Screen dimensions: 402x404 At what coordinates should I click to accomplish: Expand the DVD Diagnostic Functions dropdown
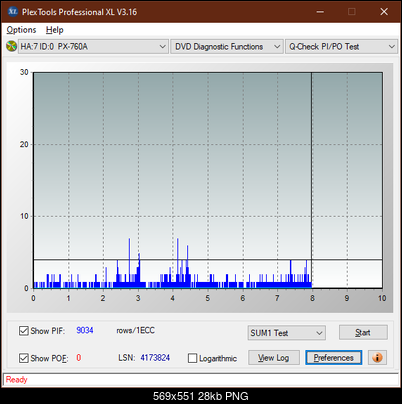pyautogui.click(x=227, y=46)
